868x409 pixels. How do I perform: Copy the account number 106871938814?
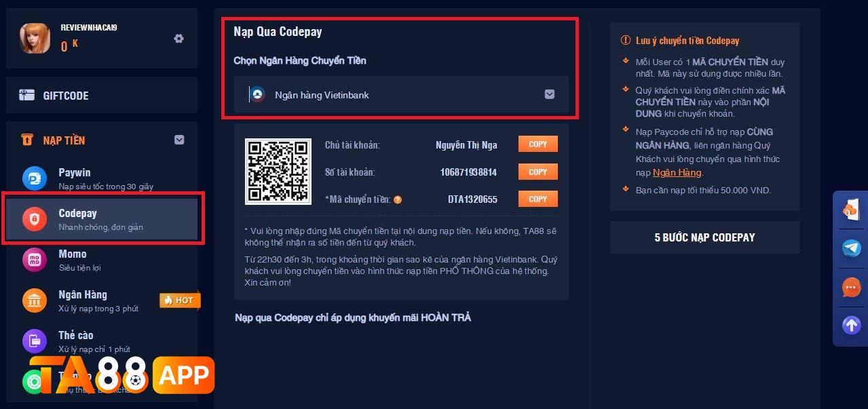(538, 172)
